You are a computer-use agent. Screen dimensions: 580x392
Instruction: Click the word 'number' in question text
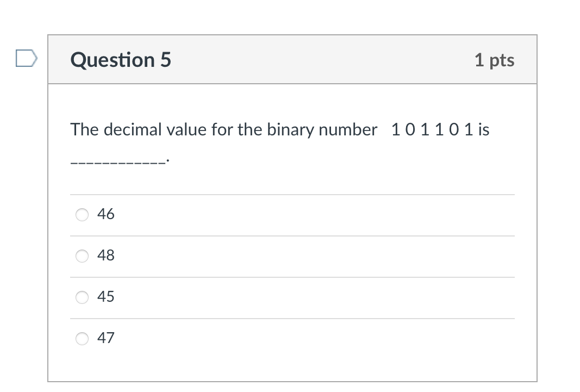click(x=348, y=130)
